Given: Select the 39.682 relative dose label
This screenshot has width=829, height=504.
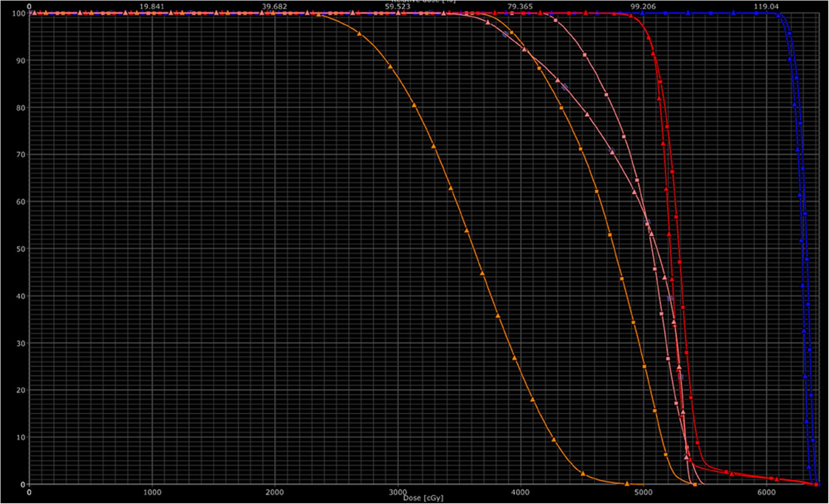Looking at the screenshot, I should (x=275, y=6).
